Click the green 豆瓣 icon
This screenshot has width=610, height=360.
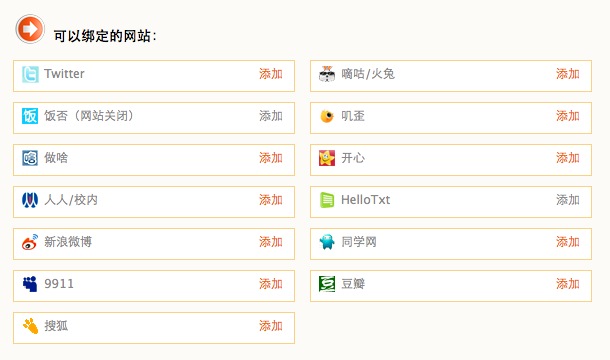point(327,284)
